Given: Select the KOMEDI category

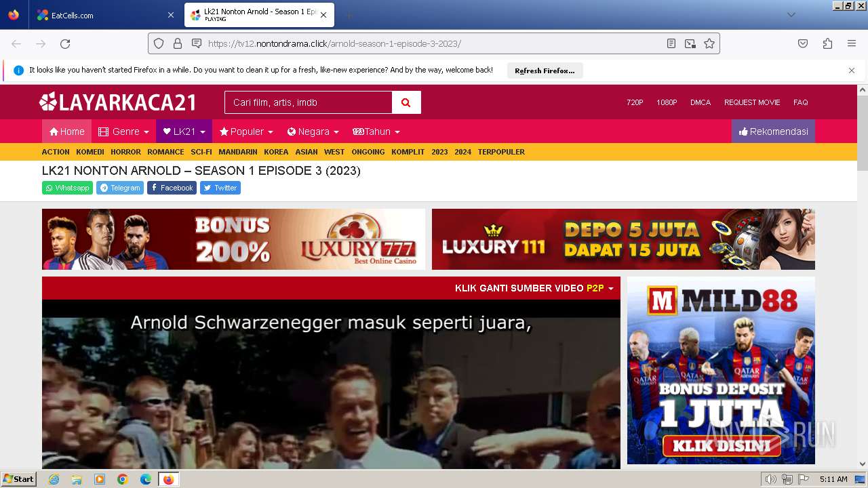Looking at the screenshot, I should 90,152.
